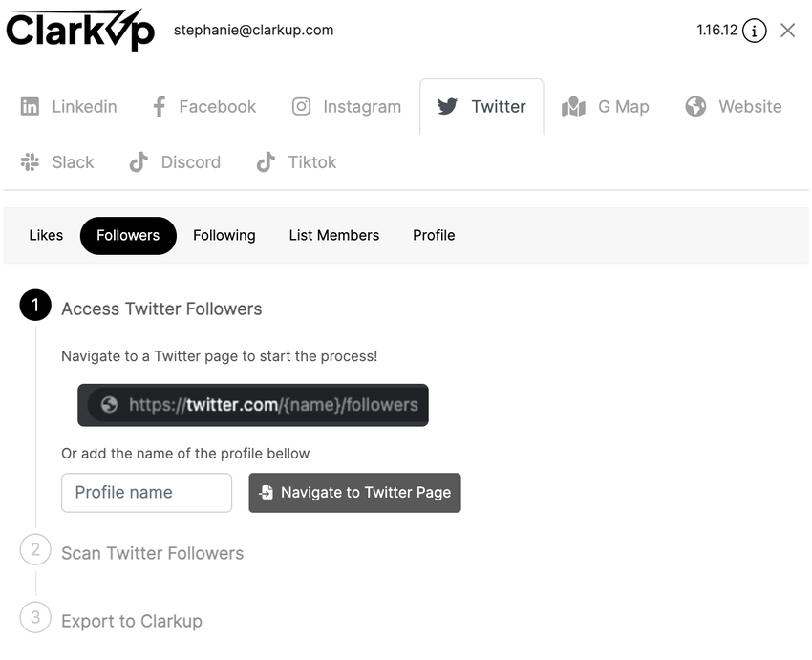Expand step 1 Access Twitter Followers

pyautogui.click(x=161, y=309)
